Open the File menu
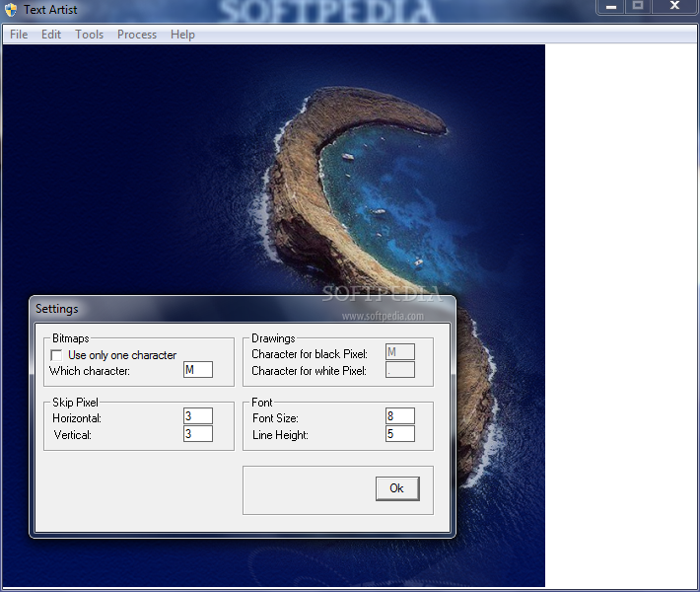 tap(19, 35)
